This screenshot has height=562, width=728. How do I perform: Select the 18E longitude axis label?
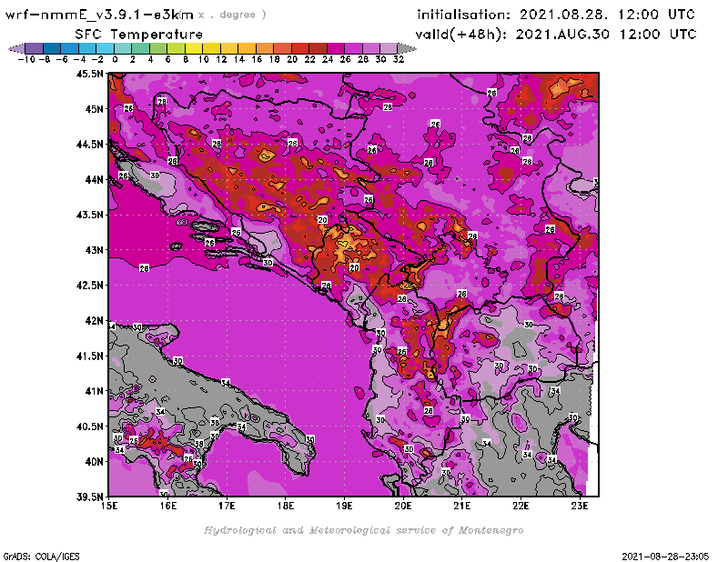coord(286,506)
